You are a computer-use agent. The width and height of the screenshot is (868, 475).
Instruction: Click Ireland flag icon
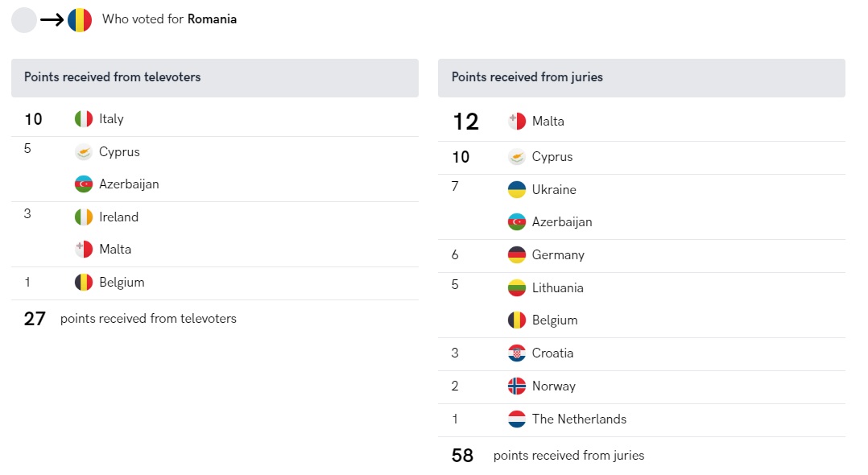coord(84,217)
